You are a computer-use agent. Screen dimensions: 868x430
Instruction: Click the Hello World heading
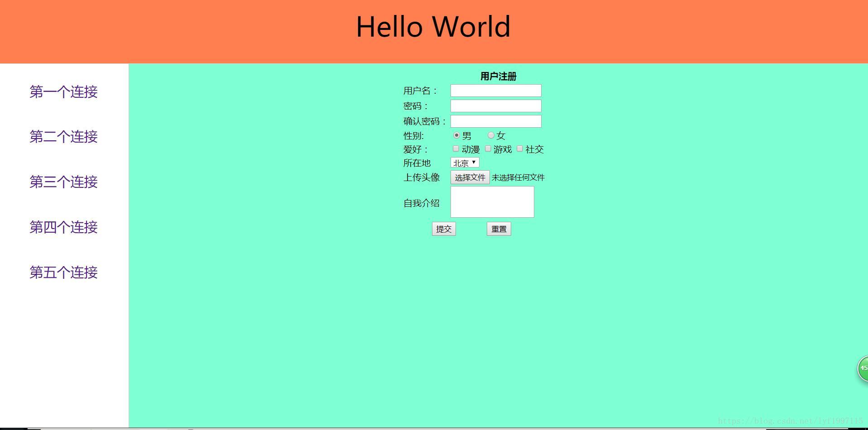click(x=433, y=26)
